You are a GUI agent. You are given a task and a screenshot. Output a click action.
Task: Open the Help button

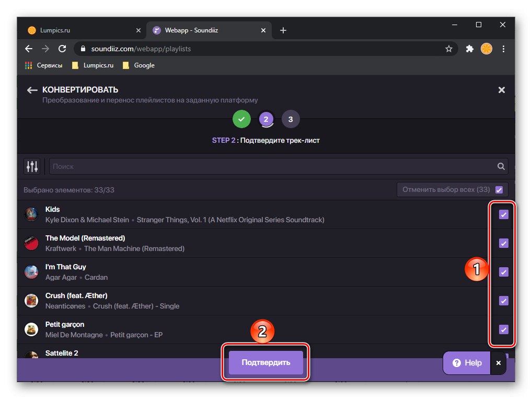[467, 363]
